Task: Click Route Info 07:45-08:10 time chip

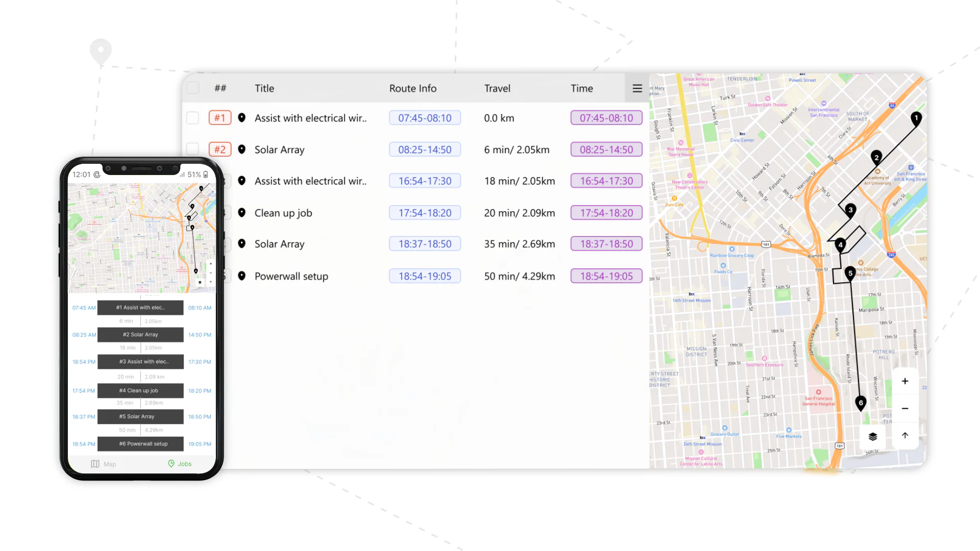Action: [x=425, y=118]
